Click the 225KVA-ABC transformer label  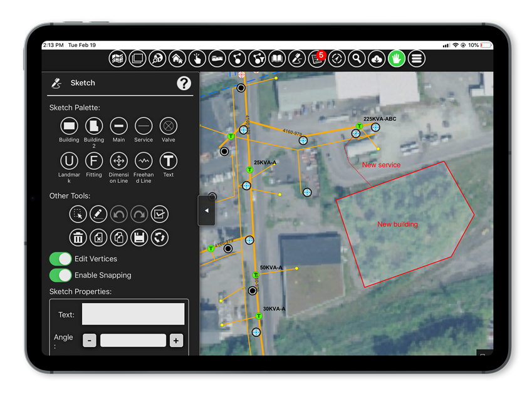point(380,119)
